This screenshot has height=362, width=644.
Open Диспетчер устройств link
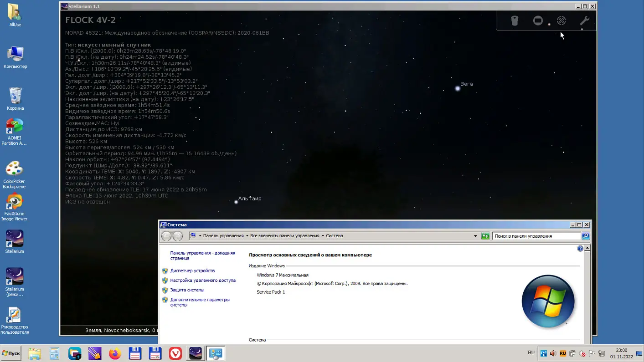[192, 270]
